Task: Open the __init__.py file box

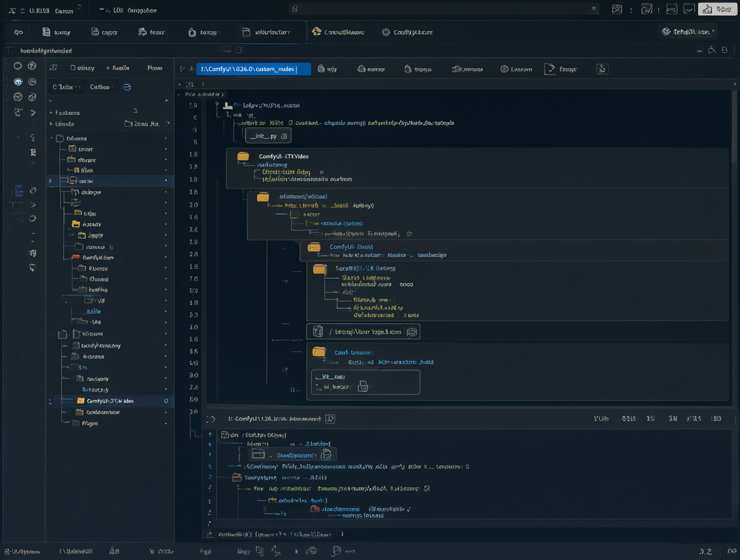Action: [x=268, y=136]
